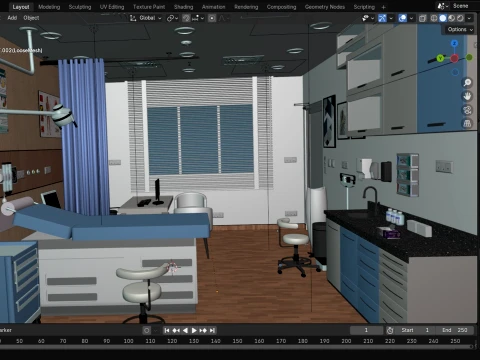Click the Scene name field
Viewport: 480px width, 360px height.
point(464,6)
